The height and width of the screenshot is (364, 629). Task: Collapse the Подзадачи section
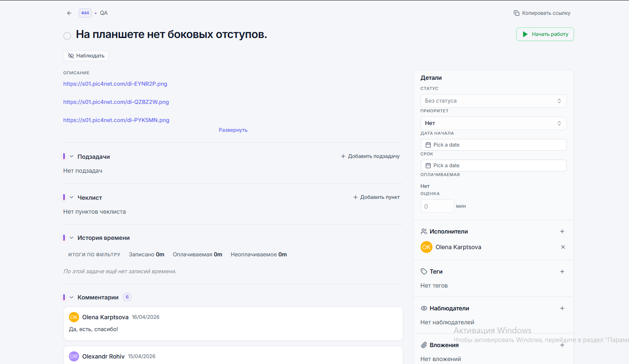71,157
